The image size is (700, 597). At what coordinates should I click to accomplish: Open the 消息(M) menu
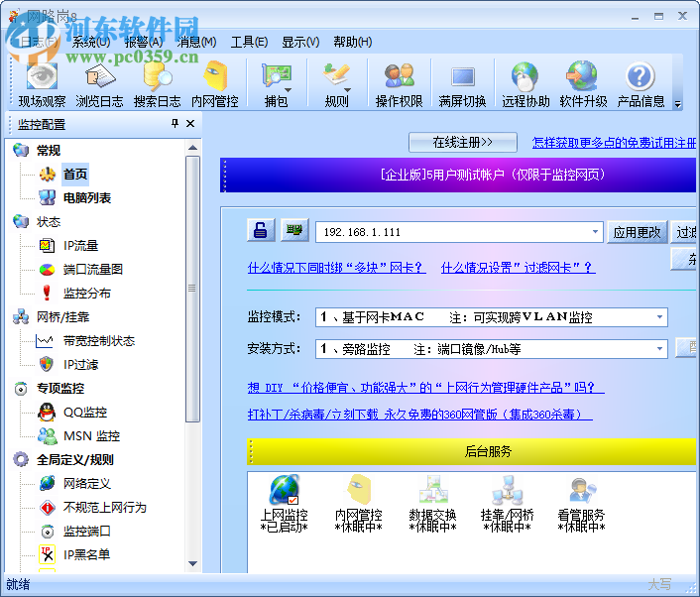[x=196, y=42]
